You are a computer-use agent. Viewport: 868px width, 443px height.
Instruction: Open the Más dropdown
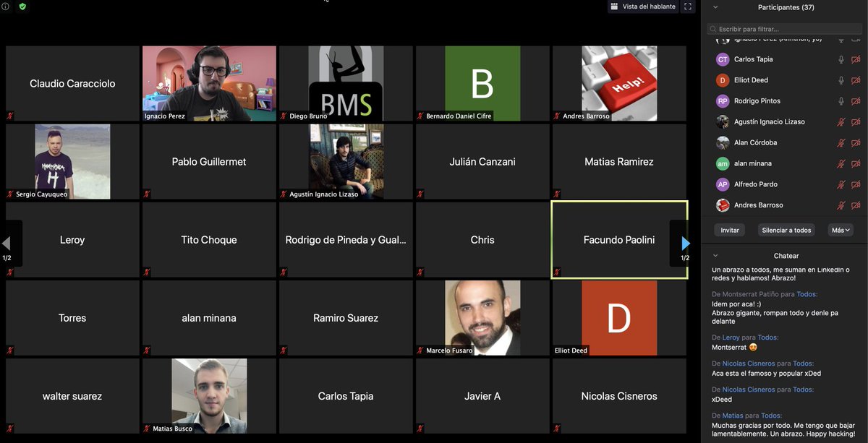841,230
